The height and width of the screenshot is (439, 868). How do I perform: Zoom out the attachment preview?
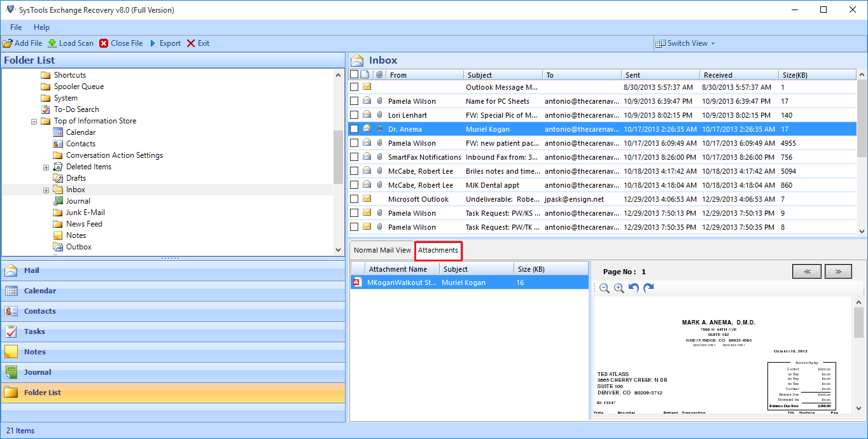[x=605, y=288]
